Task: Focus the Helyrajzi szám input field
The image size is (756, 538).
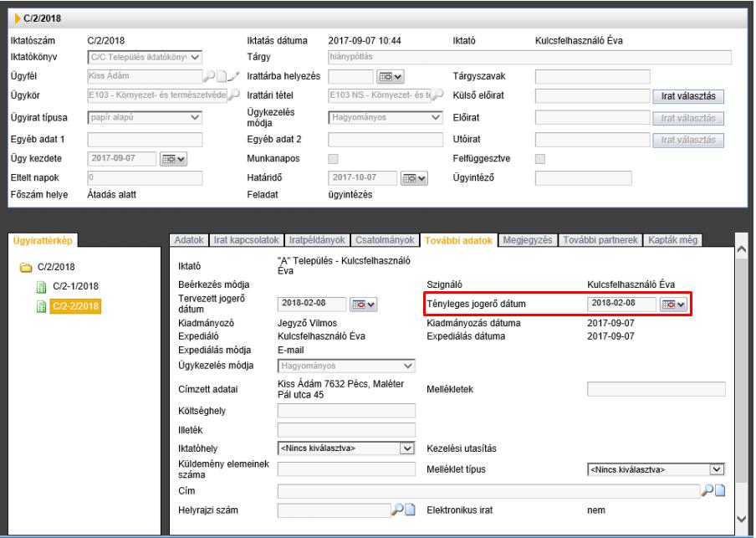Action: [x=334, y=510]
